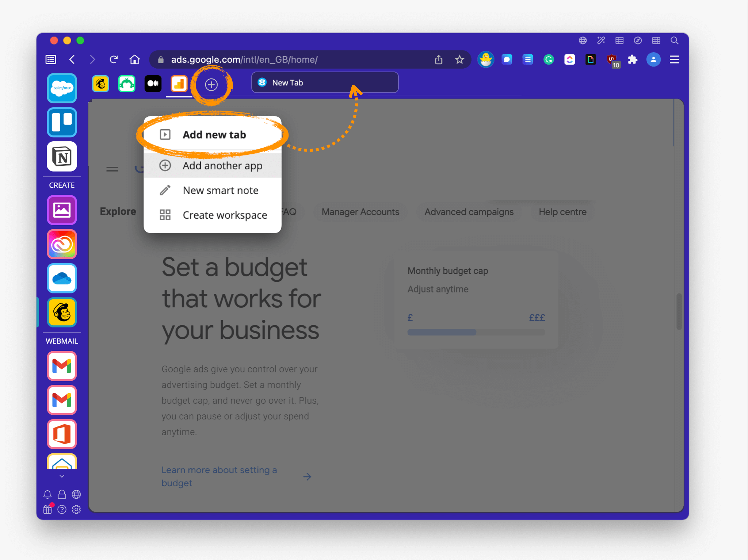The image size is (748, 560).
Task: Expand more sidebar apps with chevron
Action: pyautogui.click(x=62, y=476)
